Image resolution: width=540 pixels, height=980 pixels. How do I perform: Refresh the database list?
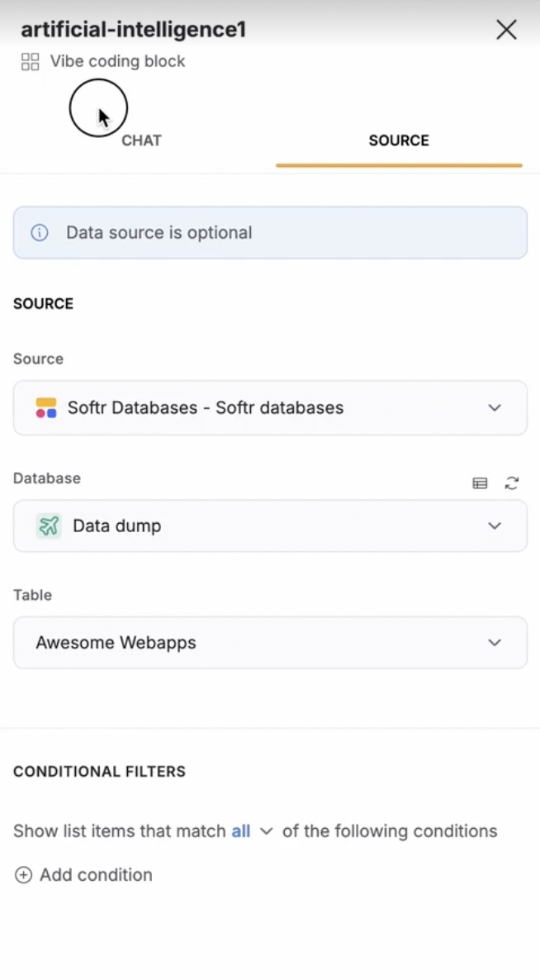click(512, 483)
